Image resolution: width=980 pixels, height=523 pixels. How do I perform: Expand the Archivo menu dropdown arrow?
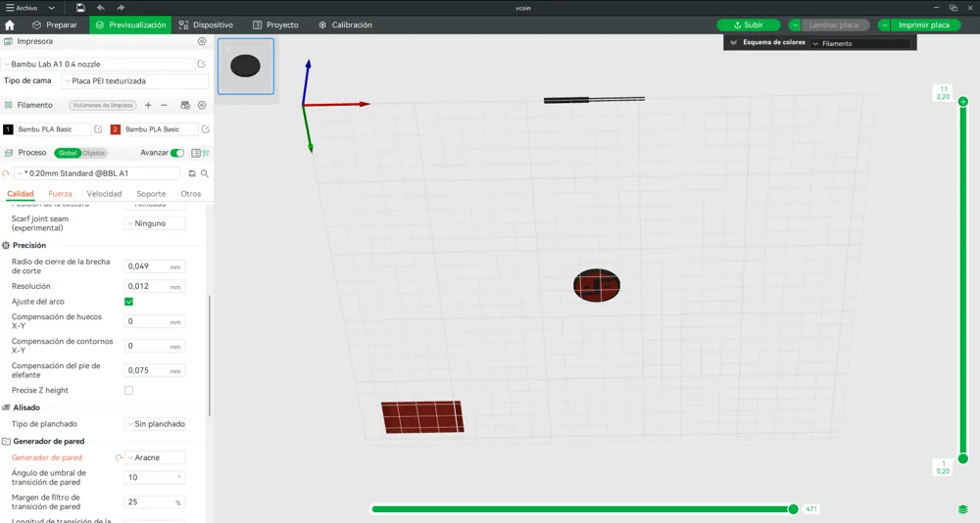[51, 8]
